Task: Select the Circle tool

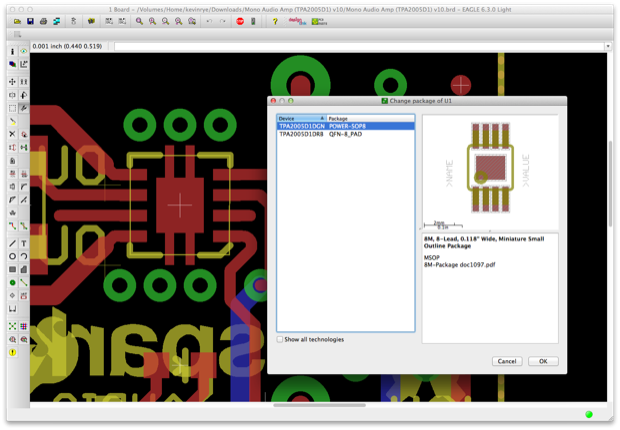Action: [12, 256]
